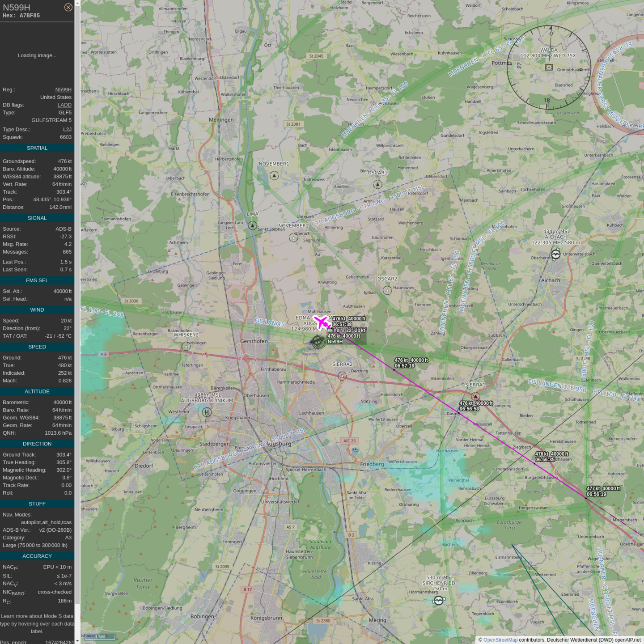This screenshot has height=644, width=644.
Task: Click the SIERRA1 reporting point marker
Action: point(475,396)
